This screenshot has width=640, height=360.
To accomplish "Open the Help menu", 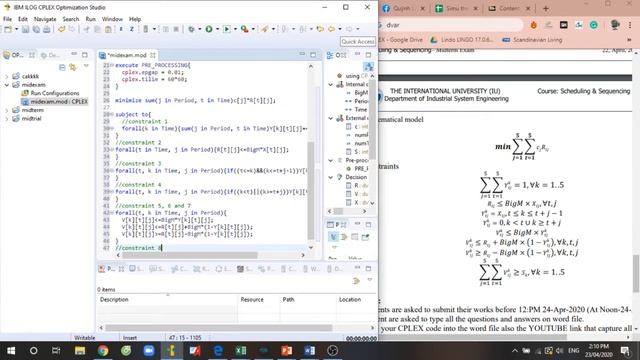I will 135,19.
